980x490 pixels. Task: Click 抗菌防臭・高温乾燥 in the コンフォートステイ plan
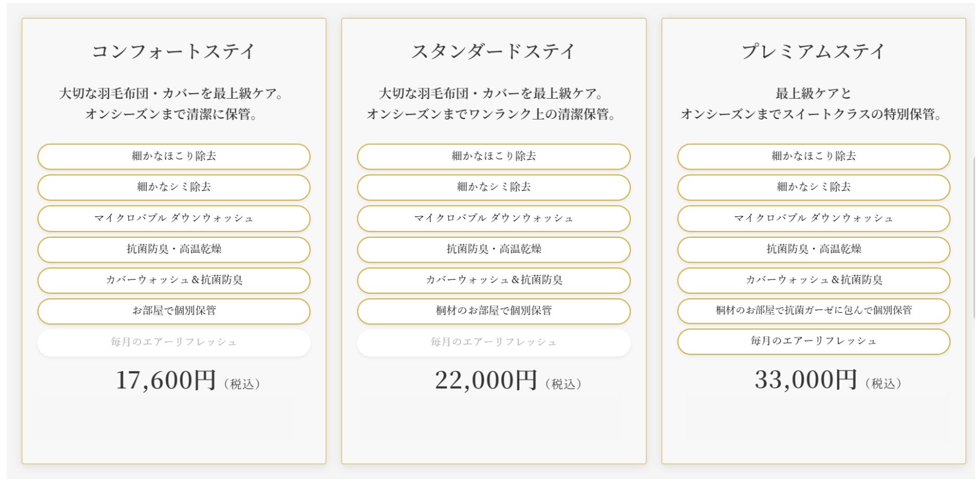pos(174,249)
